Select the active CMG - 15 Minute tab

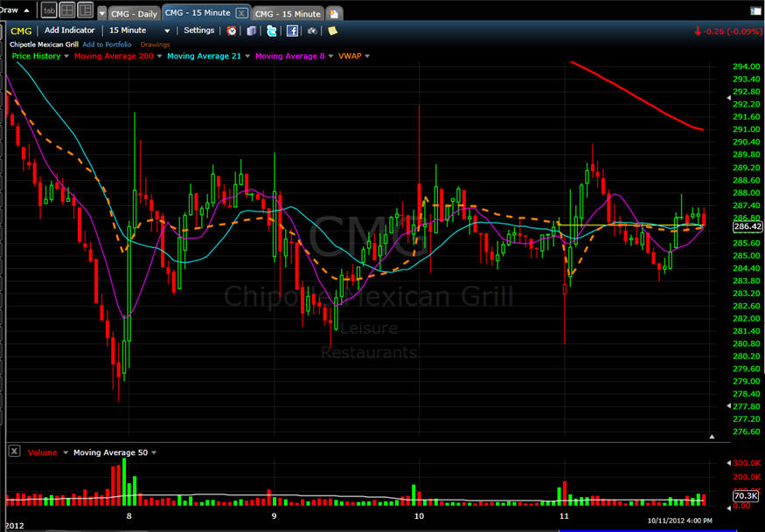click(198, 13)
